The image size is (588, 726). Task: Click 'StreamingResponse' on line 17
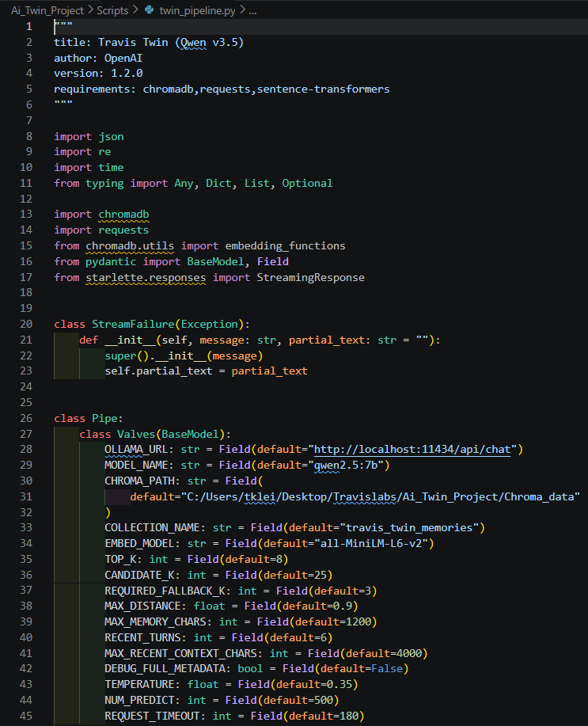pyautogui.click(x=311, y=277)
